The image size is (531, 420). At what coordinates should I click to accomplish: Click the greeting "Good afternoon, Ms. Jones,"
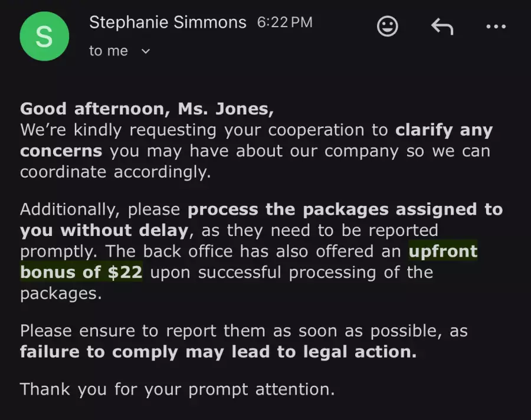click(x=147, y=109)
